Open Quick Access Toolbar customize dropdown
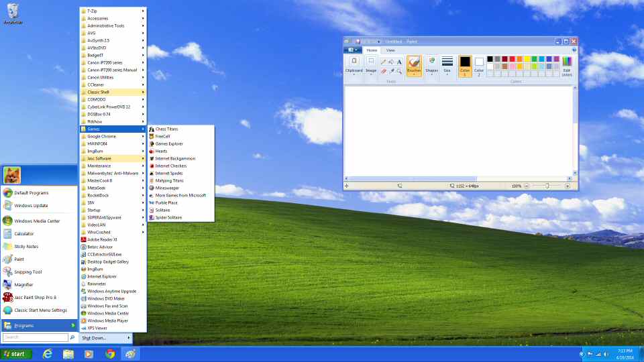 (378, 42)
